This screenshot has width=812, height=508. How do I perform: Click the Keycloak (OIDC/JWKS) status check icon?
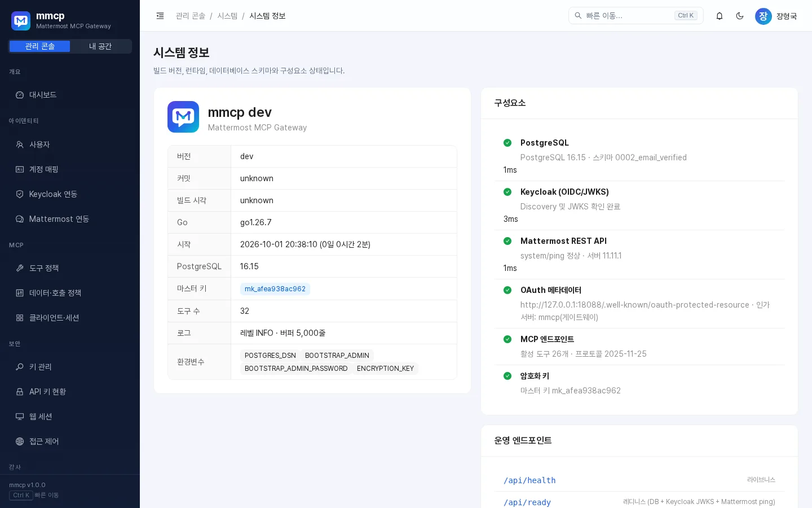point(507,192)
